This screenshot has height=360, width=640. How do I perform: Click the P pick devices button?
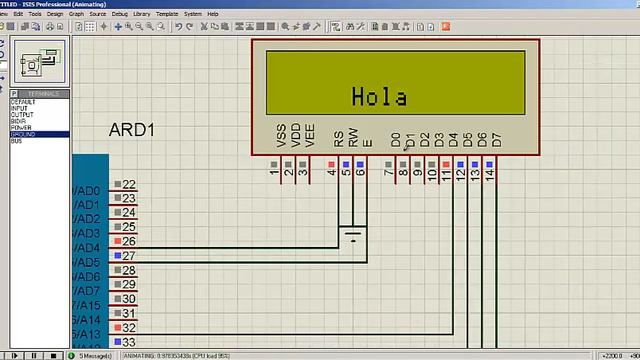pyautogui.click(x=14, y=94)
